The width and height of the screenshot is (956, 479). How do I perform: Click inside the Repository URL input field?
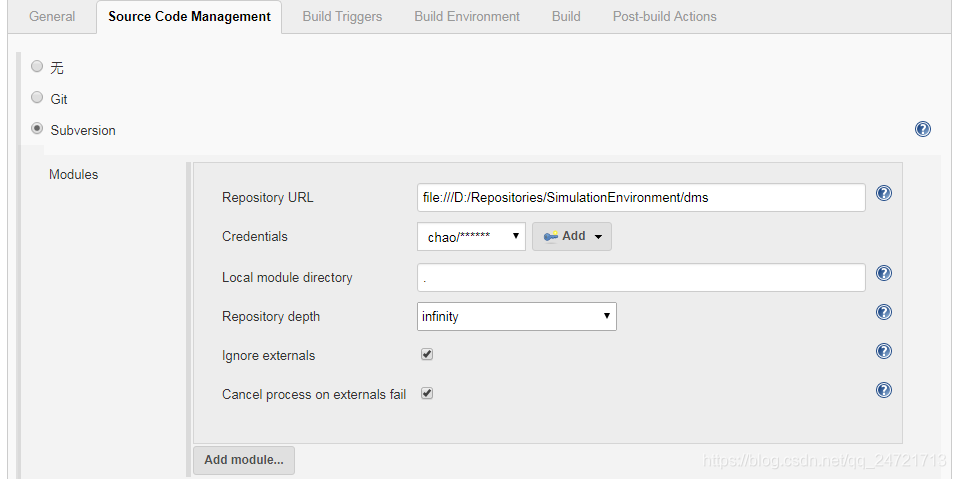(641, 197)
